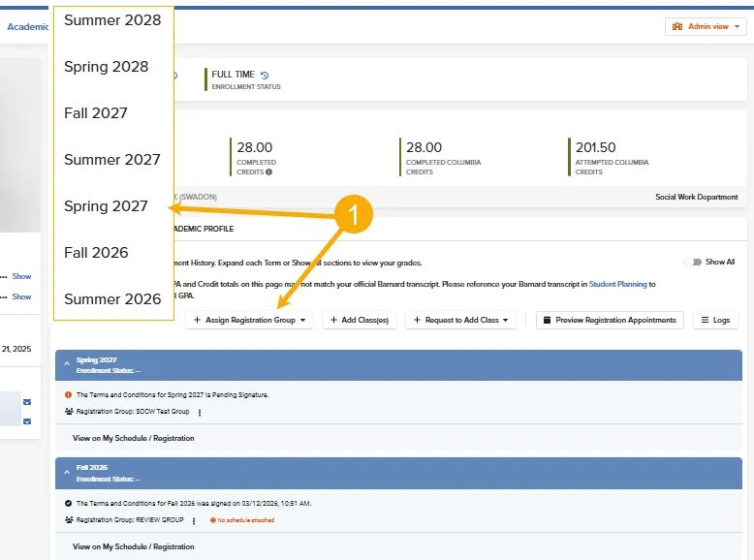Click the upper envelope mail icon
This screenshot has height=560, width=754.
pyautogui.click(x=27, y=402)
